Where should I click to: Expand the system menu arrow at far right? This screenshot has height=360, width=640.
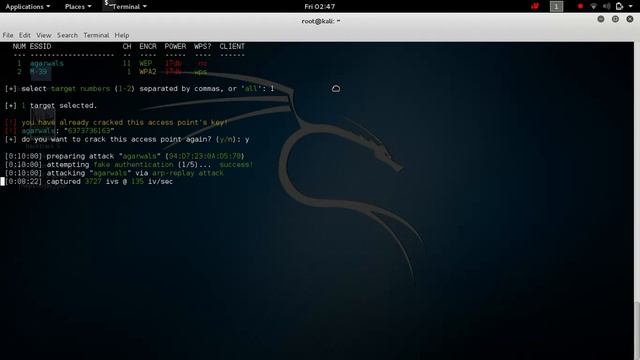tap(631, 7)
